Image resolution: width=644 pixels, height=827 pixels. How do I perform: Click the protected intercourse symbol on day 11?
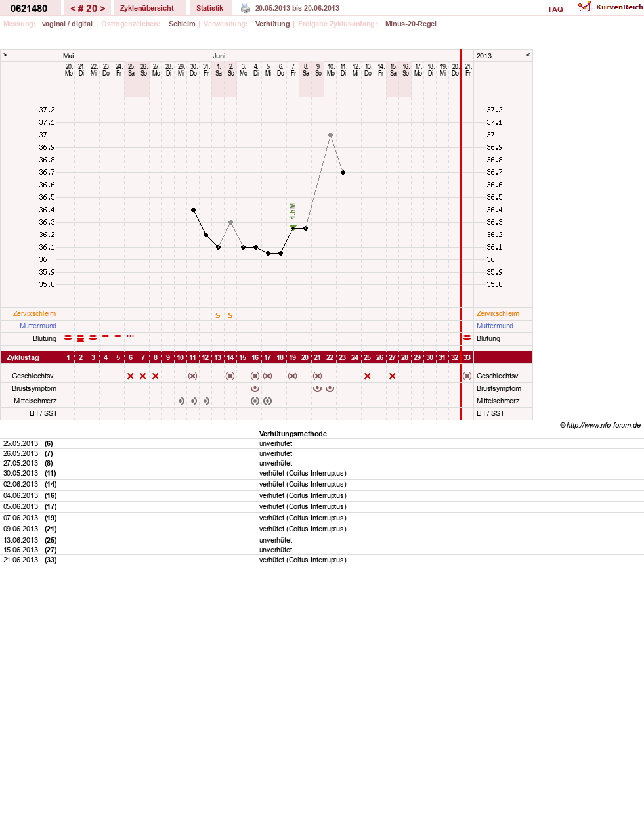coord(192,376)
